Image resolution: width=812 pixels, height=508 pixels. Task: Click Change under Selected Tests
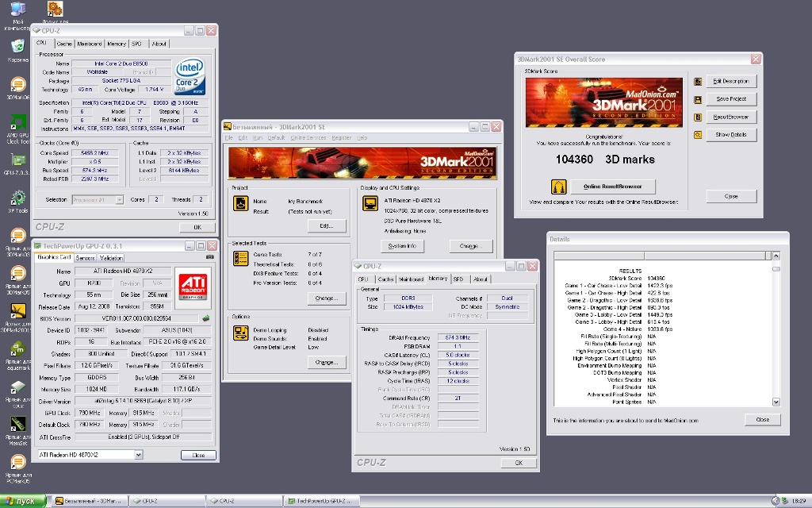[326, 298]
